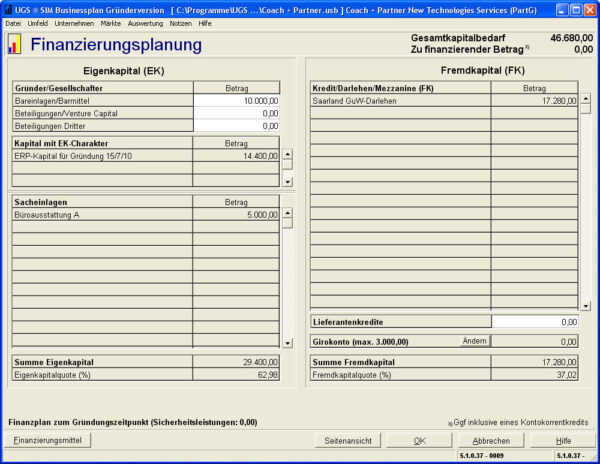Click the Girokonto (max. 3.000,00) label
Image resolution: width=600 pixels, height=464 pixels.
pos(360,342)
